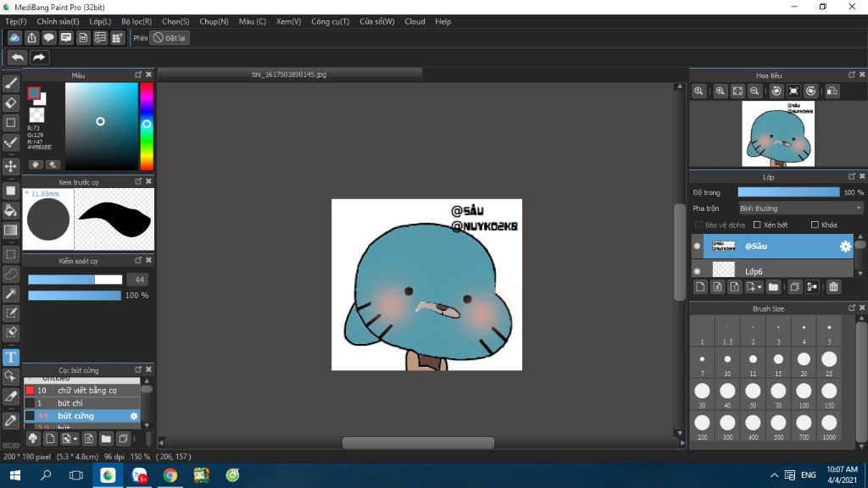Choose brush size 100 preset

point(804,395)
